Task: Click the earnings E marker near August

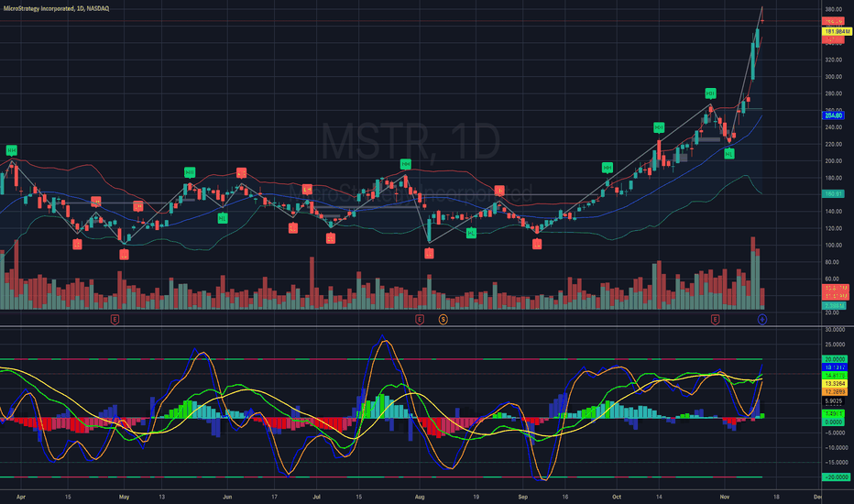Action: tap(420, 319)
